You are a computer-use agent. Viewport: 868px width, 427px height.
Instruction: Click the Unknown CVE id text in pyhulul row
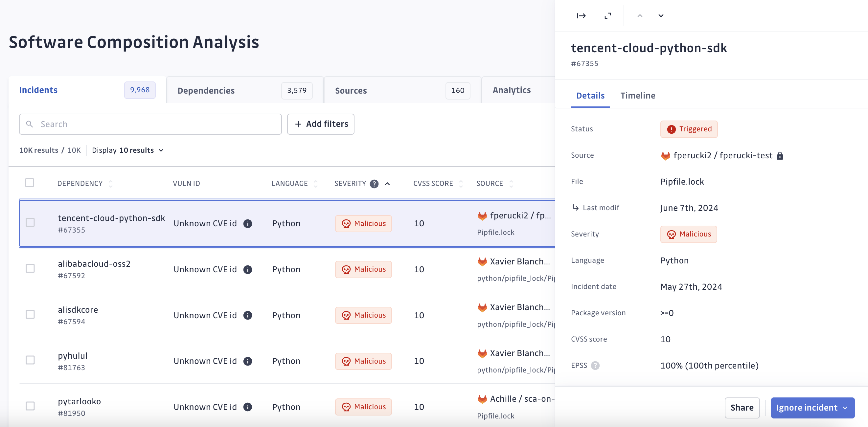205,361
